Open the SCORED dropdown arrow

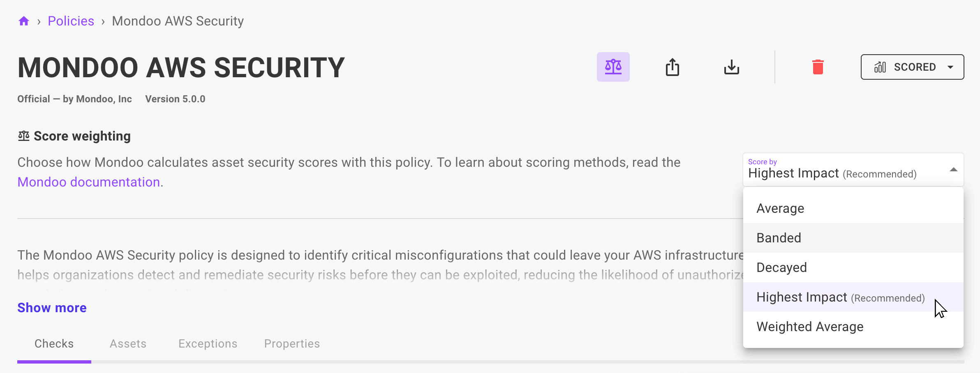pos(950,67)
